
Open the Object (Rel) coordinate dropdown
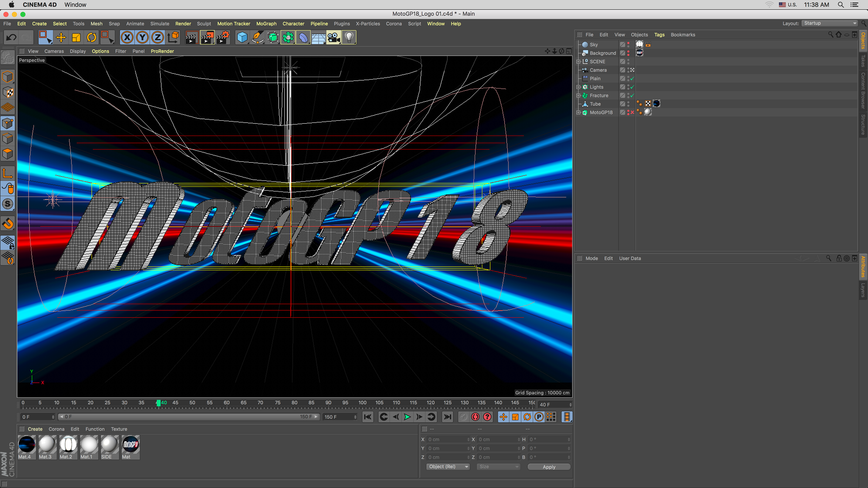click(x=448, y=467)
